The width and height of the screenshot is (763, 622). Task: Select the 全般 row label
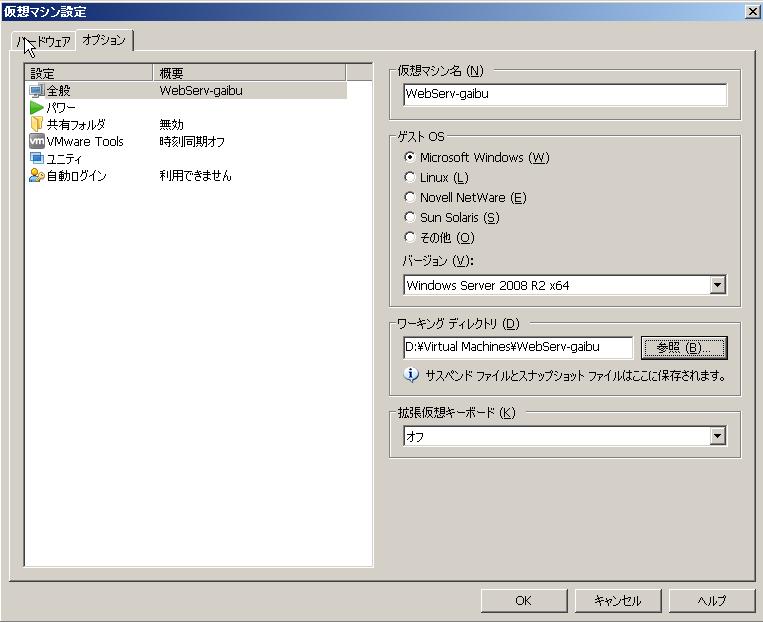point(58,91)
